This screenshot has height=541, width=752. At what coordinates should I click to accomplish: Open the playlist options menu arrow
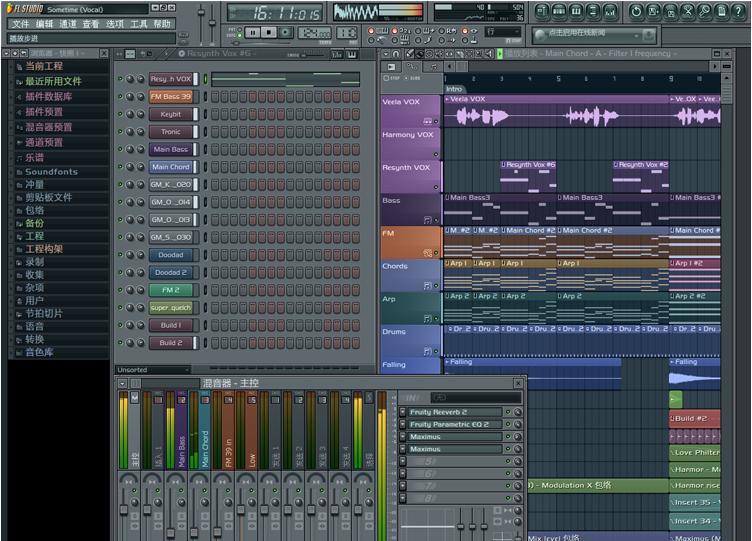386,54
